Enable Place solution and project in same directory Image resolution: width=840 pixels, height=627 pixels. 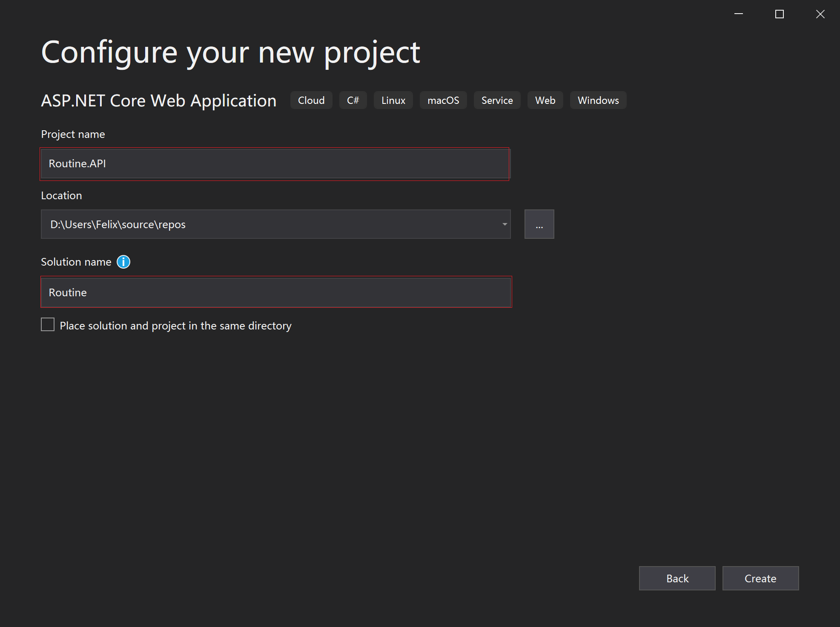pos(48,325)
